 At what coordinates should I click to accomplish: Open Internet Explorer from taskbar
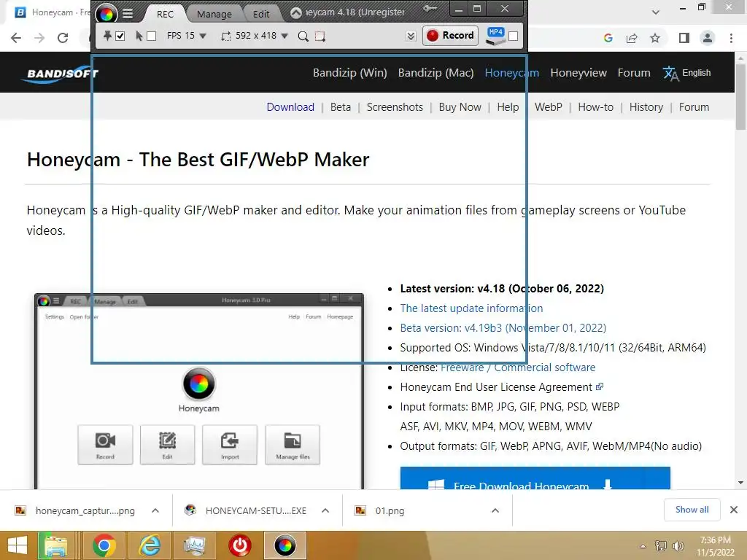(149, 545)
